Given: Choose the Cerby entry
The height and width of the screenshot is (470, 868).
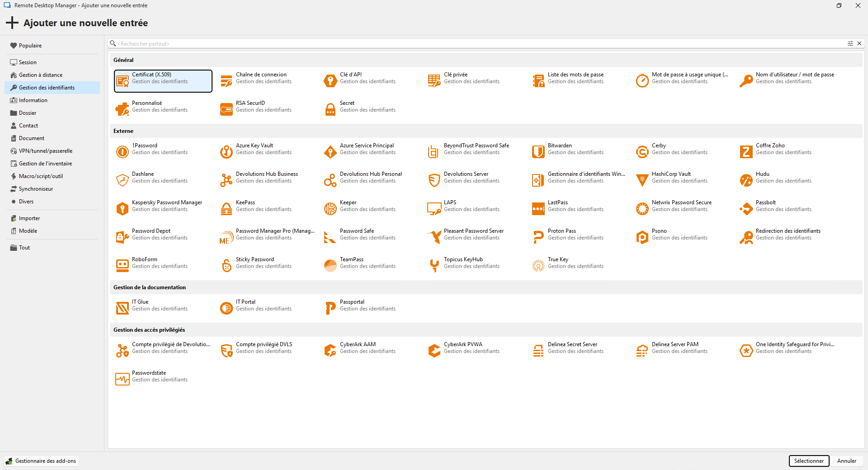Looking at the screenshot, I should [x=683, y=152].
